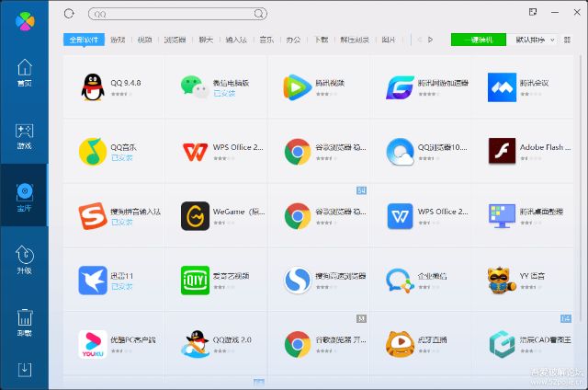Image resolution: width=588 pixels, height=390 pixels.
Task: Switch to the 音乐 category tab
Action: pyautogui.click(x=266, y=40)
